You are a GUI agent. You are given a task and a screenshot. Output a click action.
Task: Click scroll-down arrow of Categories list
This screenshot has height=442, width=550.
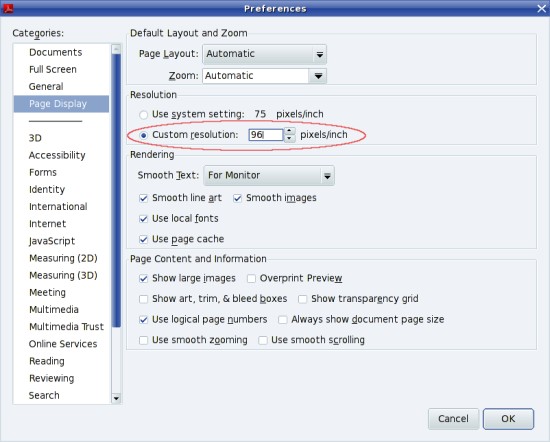click(116, 399)
